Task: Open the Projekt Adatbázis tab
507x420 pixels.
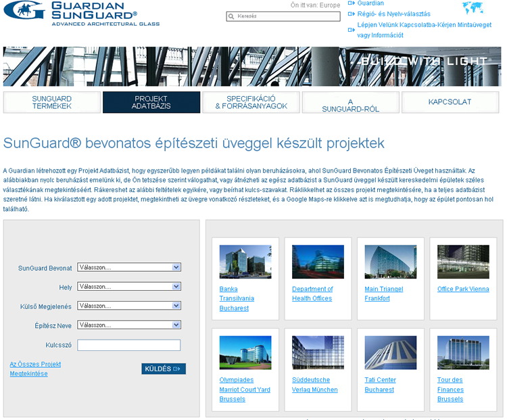Action: 151,102
